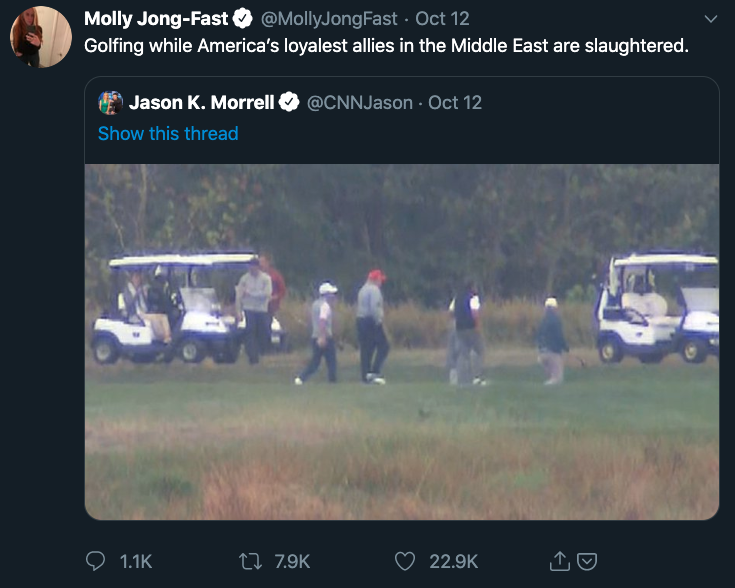Click the Show this thread link
Viewport: 735px width, 588px height.
coord(168,133)
